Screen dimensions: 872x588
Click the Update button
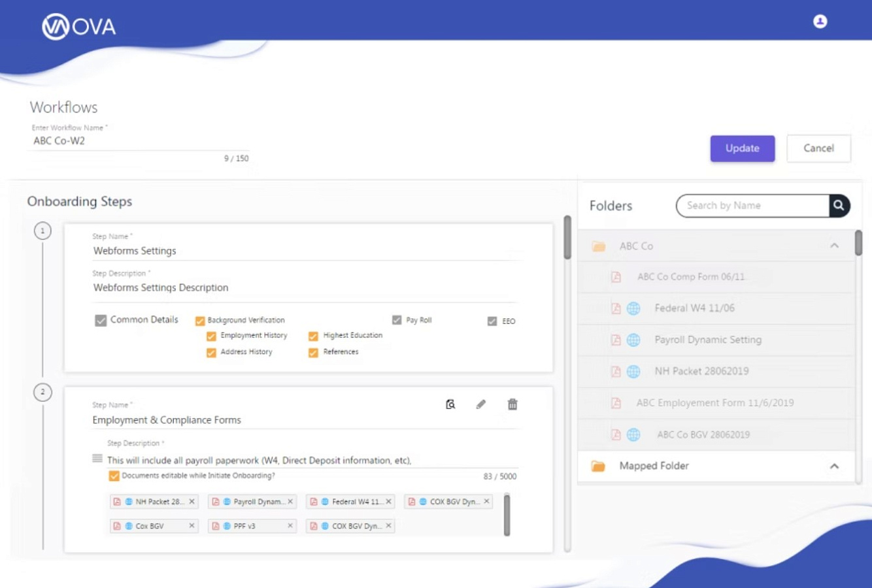tap(743, 148)
